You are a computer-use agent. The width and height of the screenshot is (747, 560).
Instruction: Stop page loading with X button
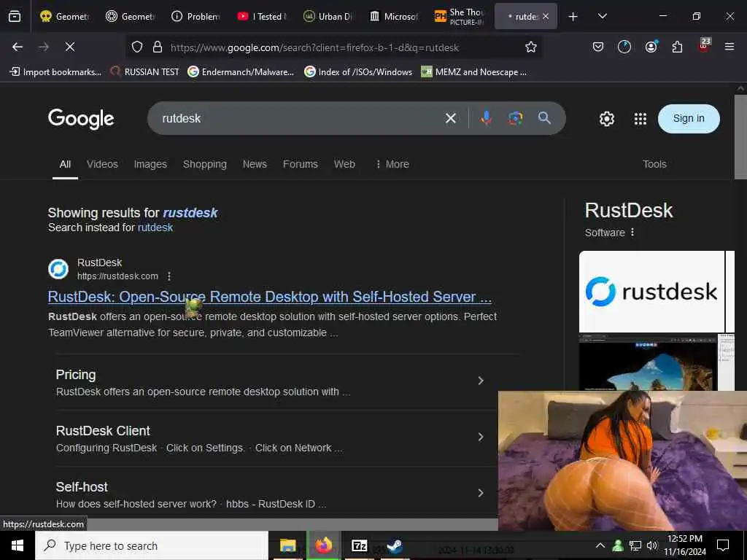point(70,47)
